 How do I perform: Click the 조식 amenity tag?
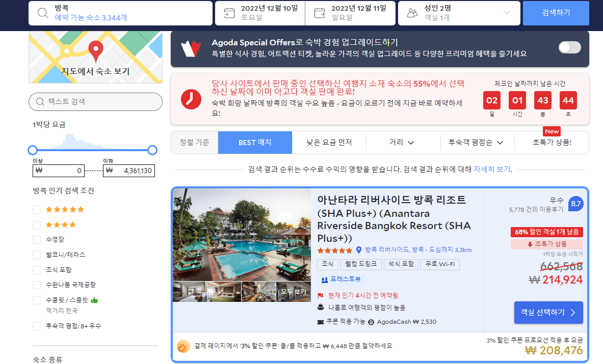(328, 264)
